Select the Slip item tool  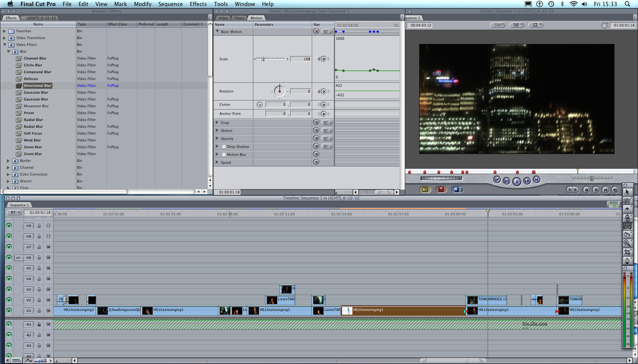pos(627,227)
